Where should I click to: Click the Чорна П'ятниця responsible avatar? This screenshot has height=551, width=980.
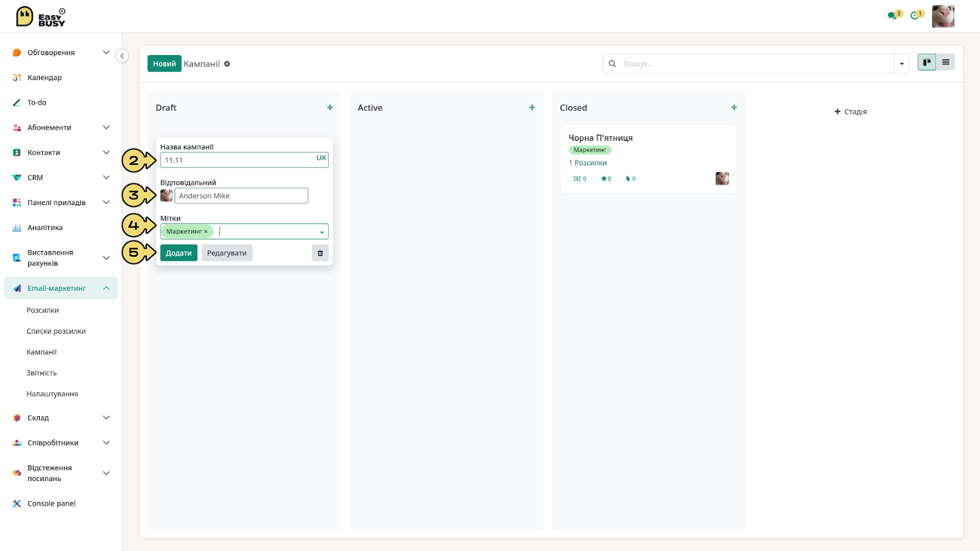pos(722,178)
